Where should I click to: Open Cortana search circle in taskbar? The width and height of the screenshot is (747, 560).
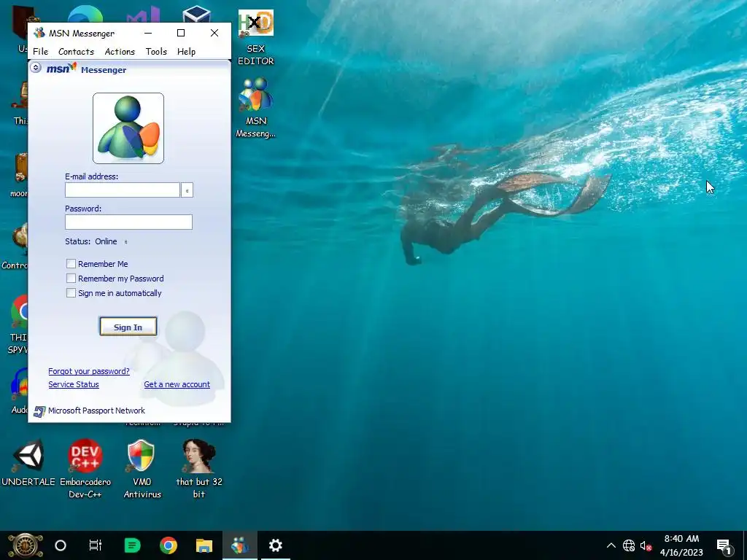(x=61, y=545)
